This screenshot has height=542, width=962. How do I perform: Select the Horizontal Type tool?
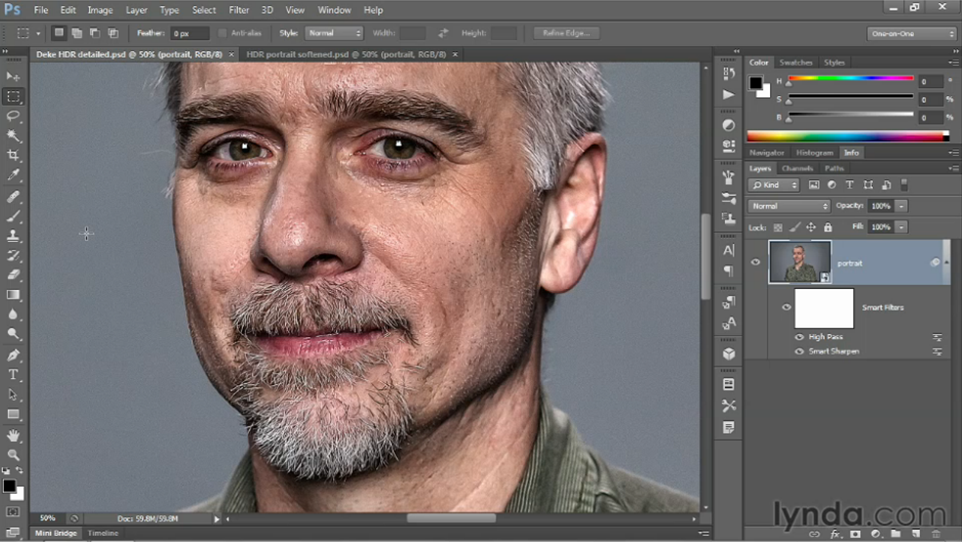click(13, 375)
